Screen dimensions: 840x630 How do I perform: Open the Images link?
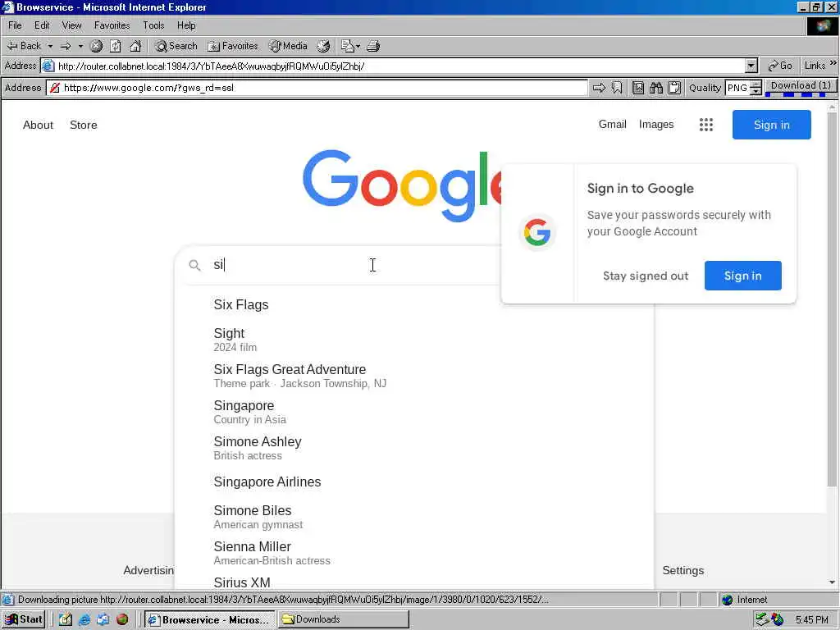656,125
